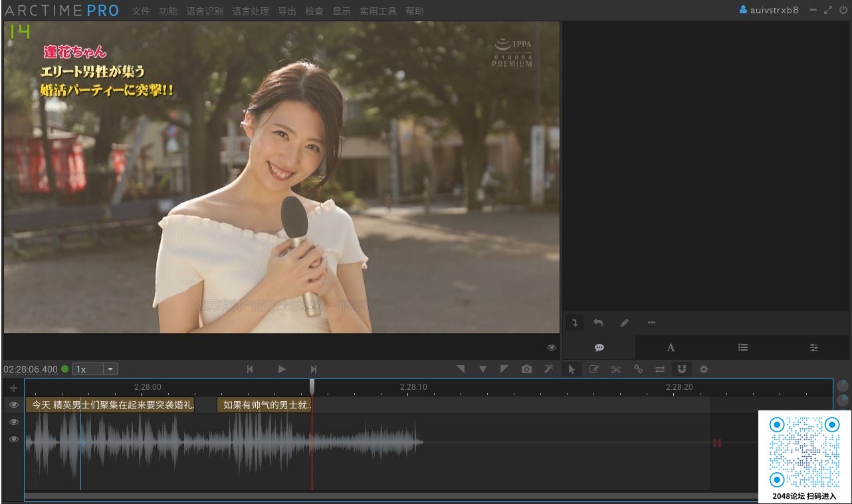Click the downward triangle marker icon

coord(482,369)
